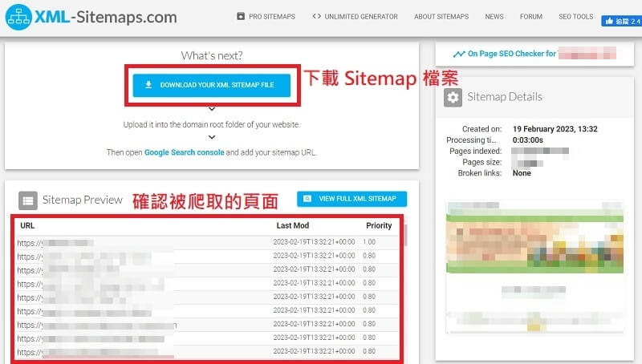This screenshot has height=364, width=642.
Task: Click the What's next? heading
Action: point(212,55)
